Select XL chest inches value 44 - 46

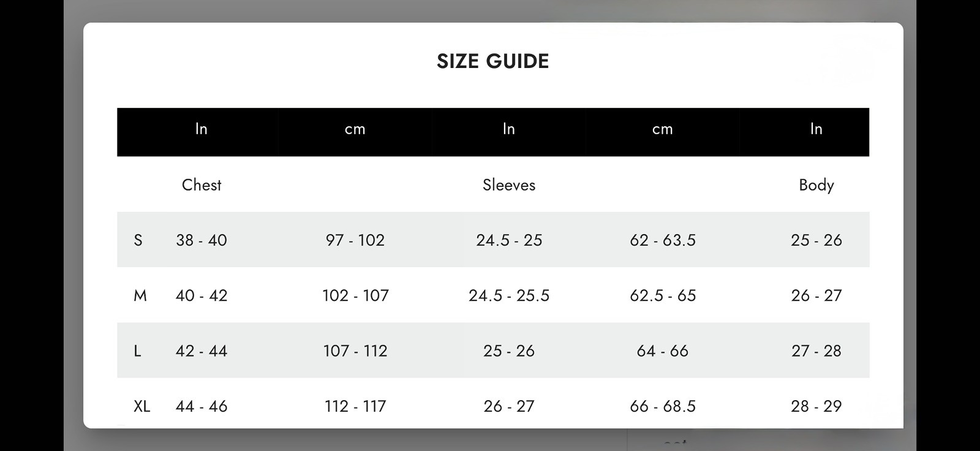(202, 406)
